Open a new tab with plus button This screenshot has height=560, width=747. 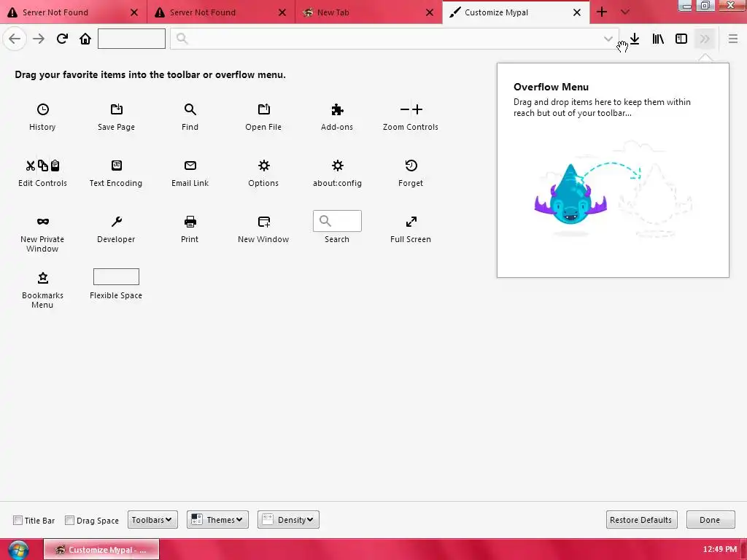(602, 12)
